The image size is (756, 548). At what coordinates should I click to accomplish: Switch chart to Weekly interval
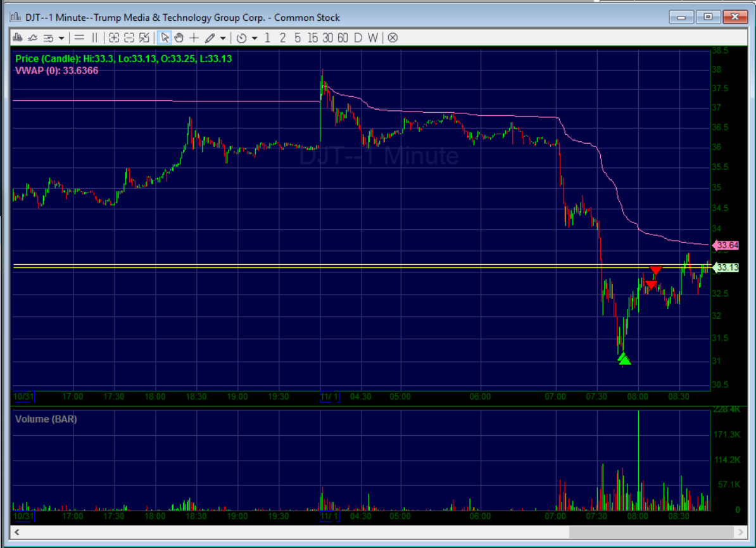pyautogui.click(x=373, y=37)
